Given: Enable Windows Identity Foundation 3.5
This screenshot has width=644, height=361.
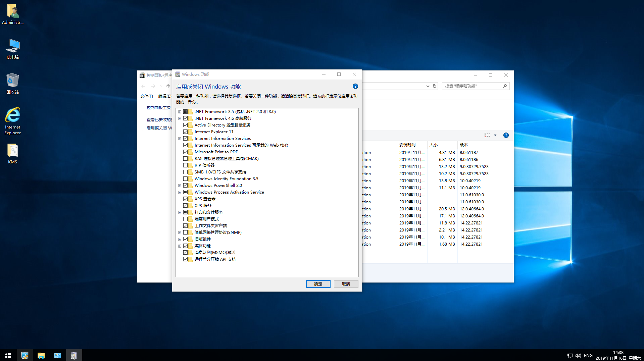Looking at the screenshot, I should click(x=185, y=179).
